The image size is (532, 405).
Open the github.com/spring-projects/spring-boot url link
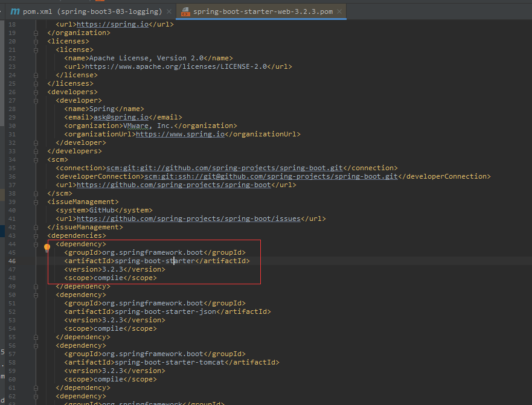(x=174, y=185)
